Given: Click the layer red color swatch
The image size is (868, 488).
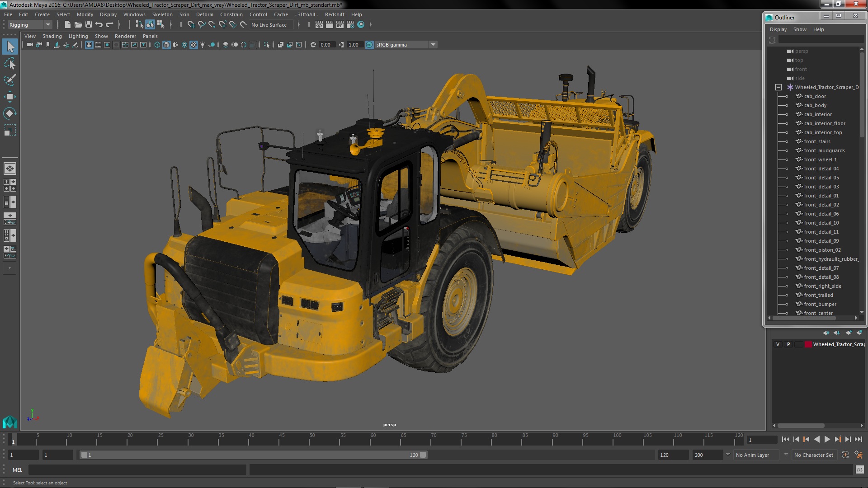Looking at the screenshot, I should (808, 344).
